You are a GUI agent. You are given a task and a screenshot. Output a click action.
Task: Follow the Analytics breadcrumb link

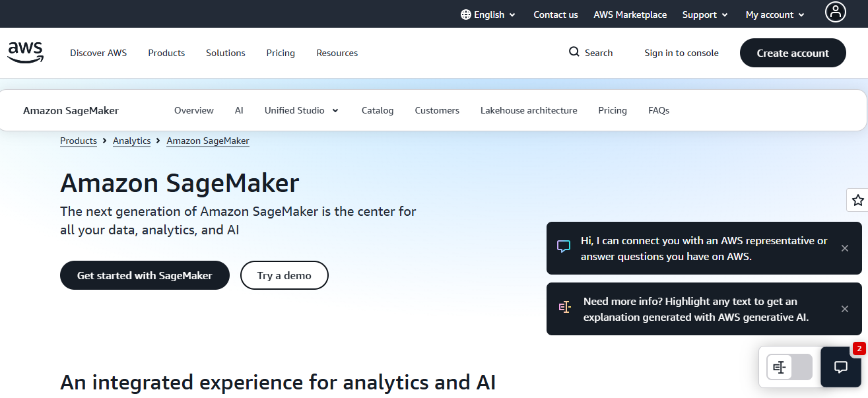click(x=131, y=141)
